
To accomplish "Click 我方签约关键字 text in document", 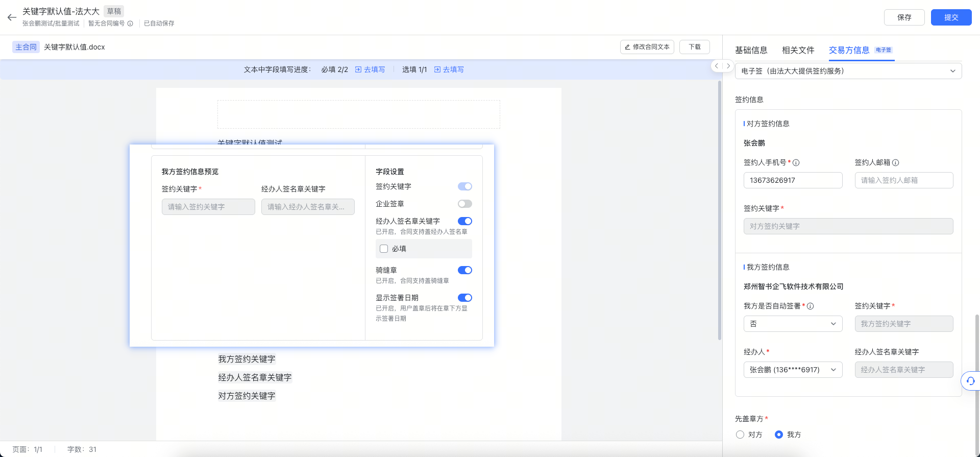I will [x=247, y=359].
